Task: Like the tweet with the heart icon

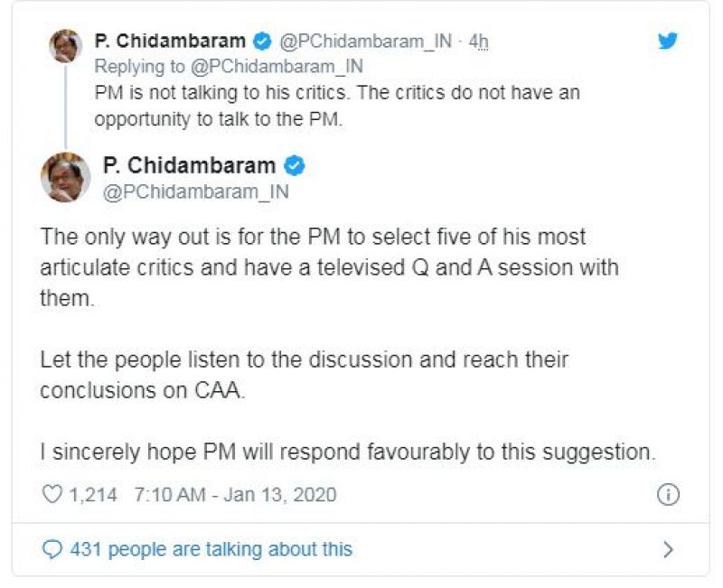Action: [52, 495]
